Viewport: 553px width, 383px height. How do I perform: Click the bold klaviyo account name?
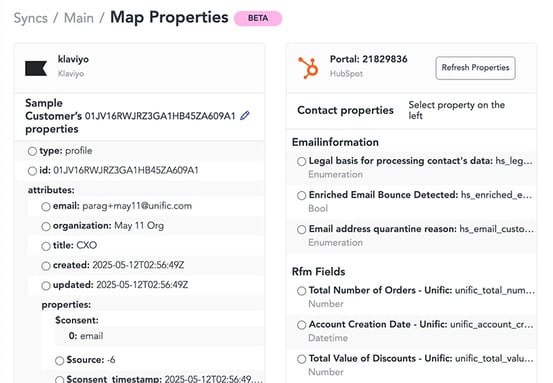[x=73, y=59]
